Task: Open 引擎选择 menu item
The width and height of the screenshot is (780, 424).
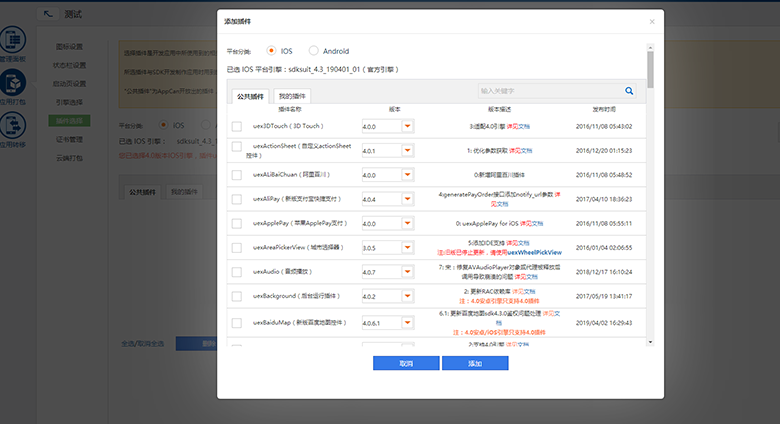Action: 69,102
